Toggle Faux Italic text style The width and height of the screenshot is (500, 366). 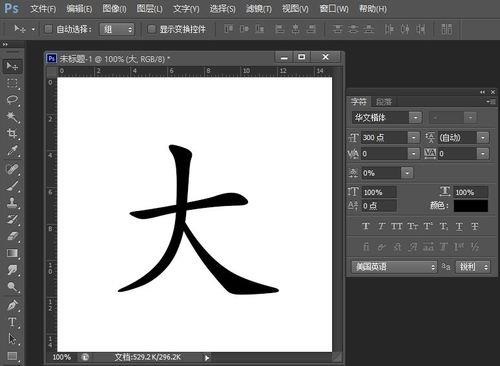(x=381, y=226)
